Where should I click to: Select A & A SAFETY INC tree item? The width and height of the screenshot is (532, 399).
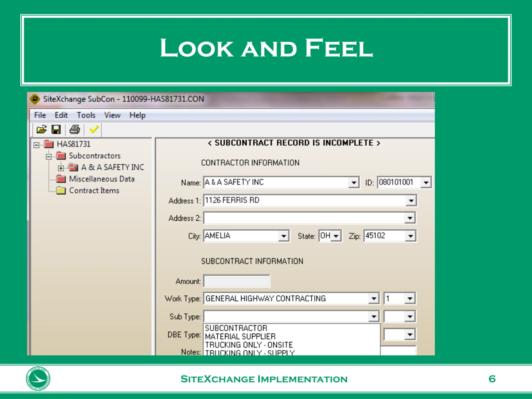click(113, 167)
